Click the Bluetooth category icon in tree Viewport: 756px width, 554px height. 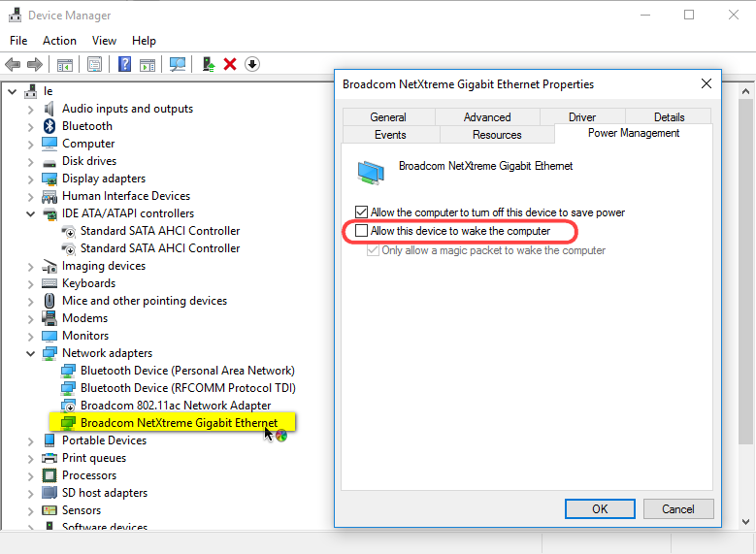49,126
